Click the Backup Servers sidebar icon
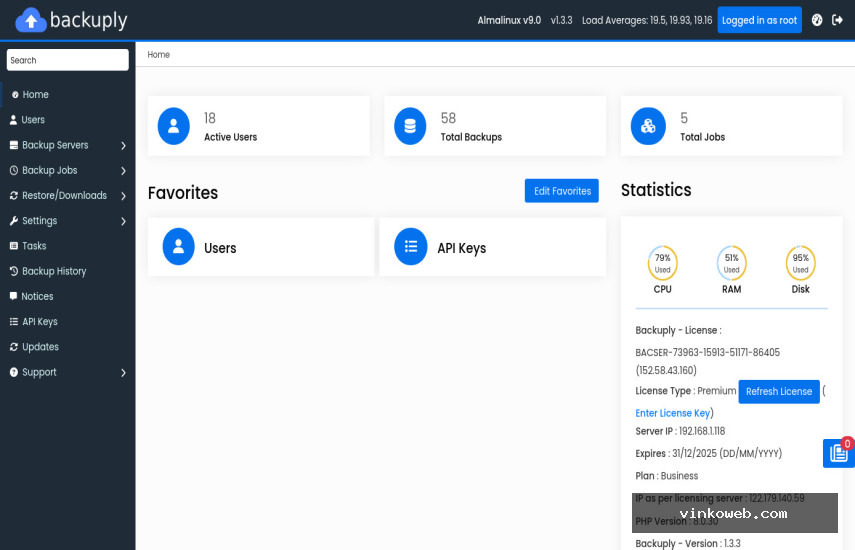The height and width of the screenshot is (550, 855). coord(14,145)
